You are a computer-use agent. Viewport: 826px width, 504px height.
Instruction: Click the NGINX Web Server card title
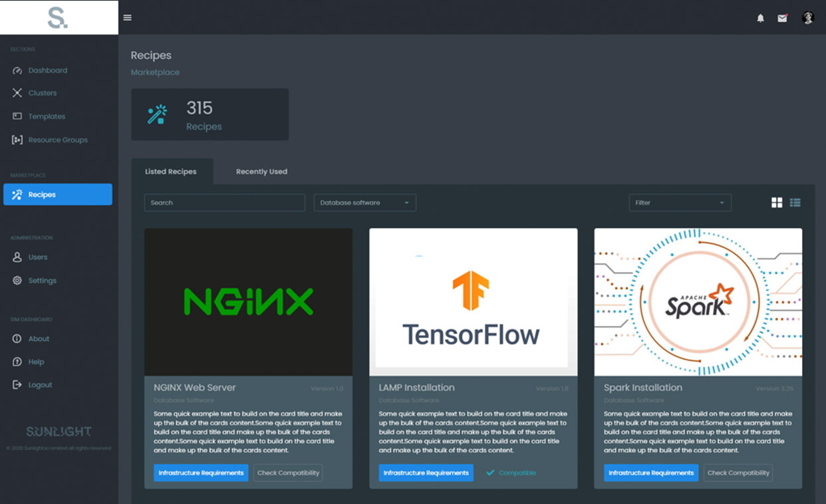tap(195, 388)
